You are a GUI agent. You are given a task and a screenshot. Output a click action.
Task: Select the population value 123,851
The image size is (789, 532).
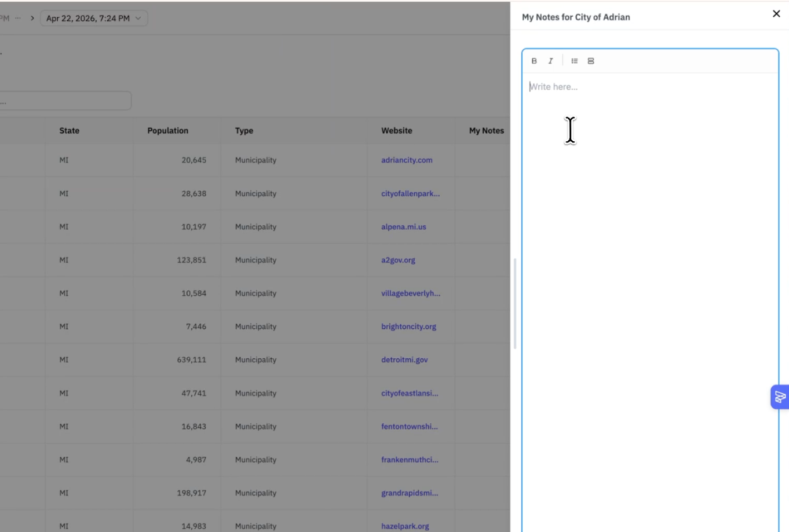tap(191, 260)
